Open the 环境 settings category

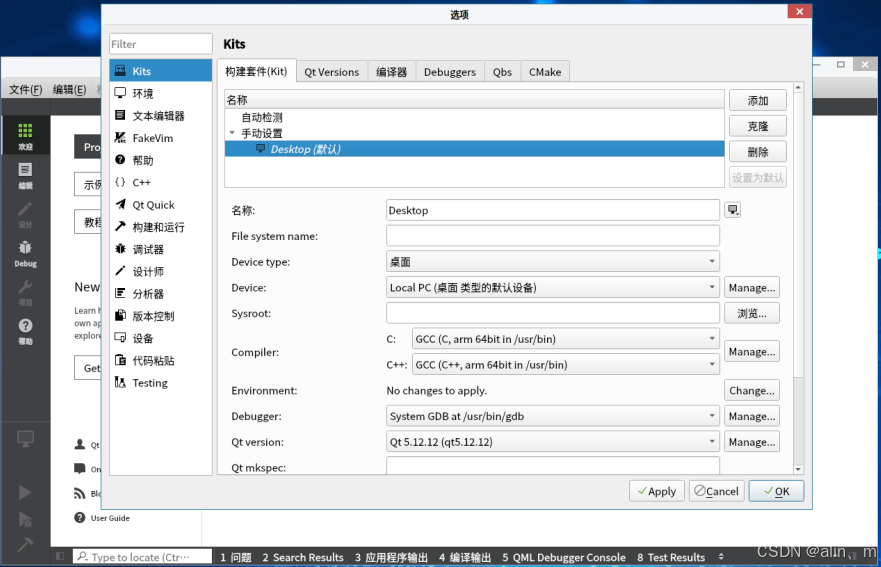(161, 93)
